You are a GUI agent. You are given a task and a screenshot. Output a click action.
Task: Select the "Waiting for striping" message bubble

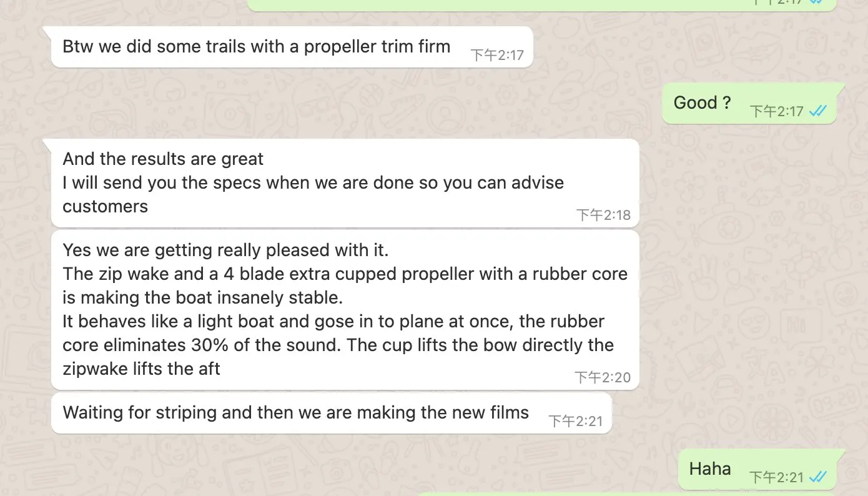pos(295,413)
